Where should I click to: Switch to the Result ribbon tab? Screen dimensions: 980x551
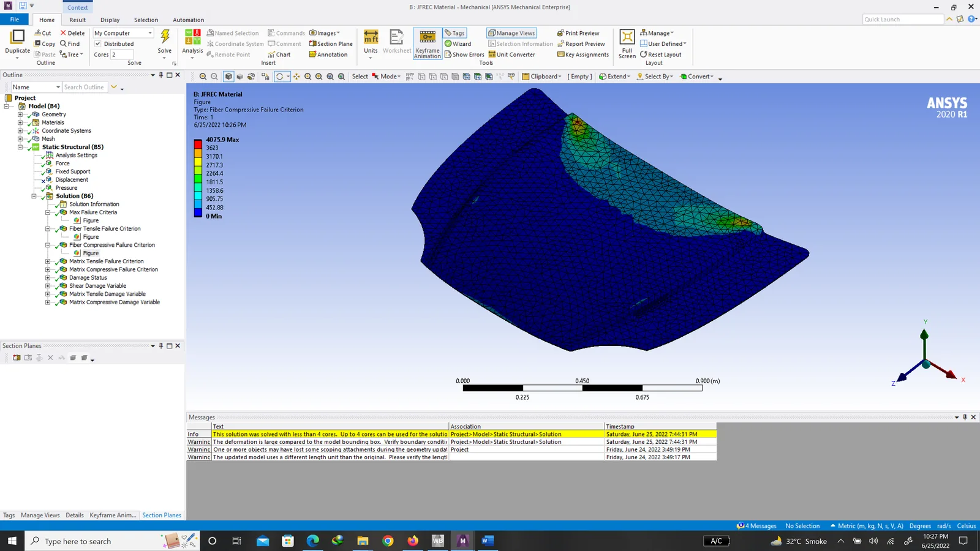click(78, 20)
